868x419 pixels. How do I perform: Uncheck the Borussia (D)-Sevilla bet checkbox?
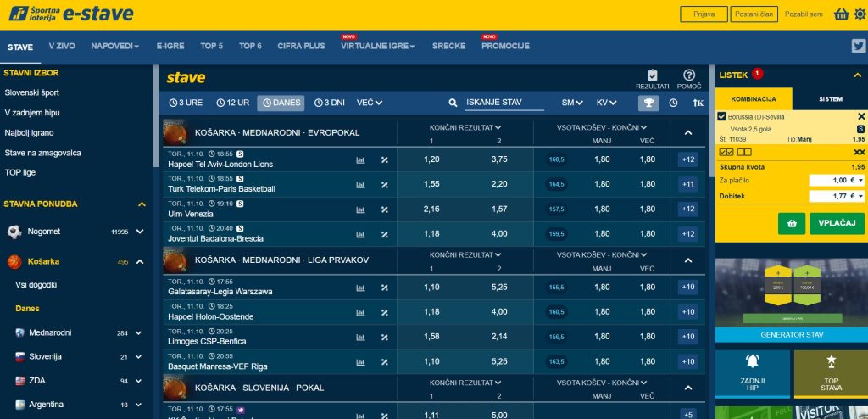pyautogui.click(x=721, y=116)
